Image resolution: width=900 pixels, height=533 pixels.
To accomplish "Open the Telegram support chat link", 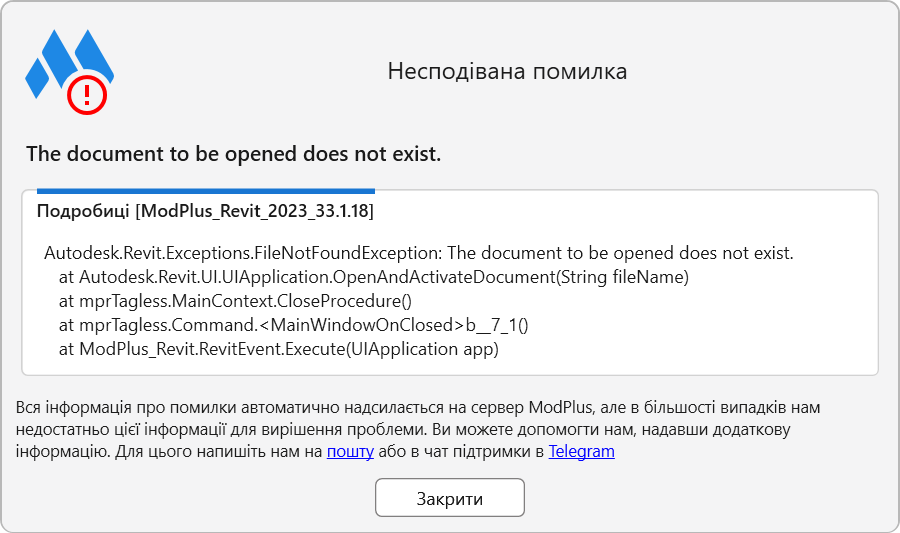I will click(581, 452).
